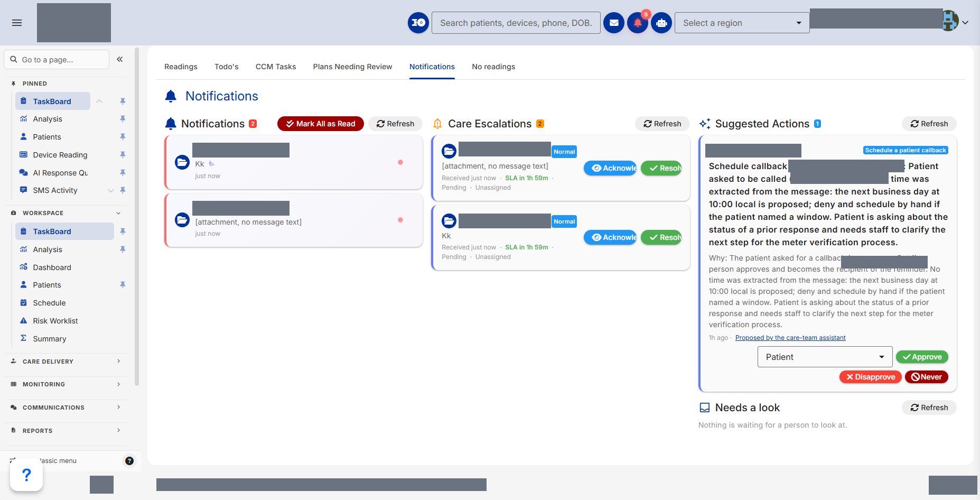Approve the suggested callback action

point(922,357)
